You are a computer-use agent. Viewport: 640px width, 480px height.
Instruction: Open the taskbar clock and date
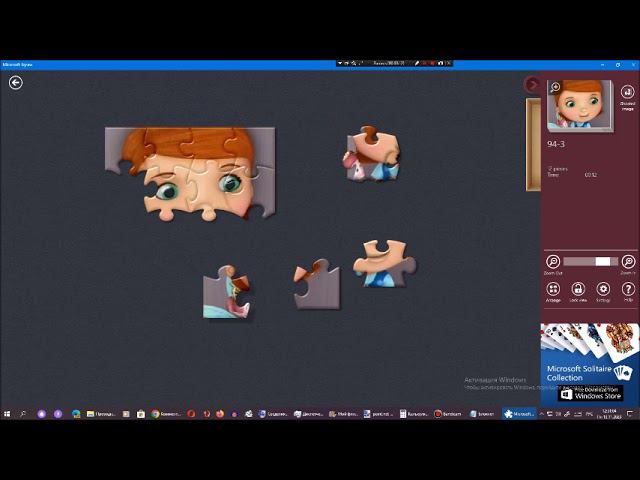click(x=609, y=414)
